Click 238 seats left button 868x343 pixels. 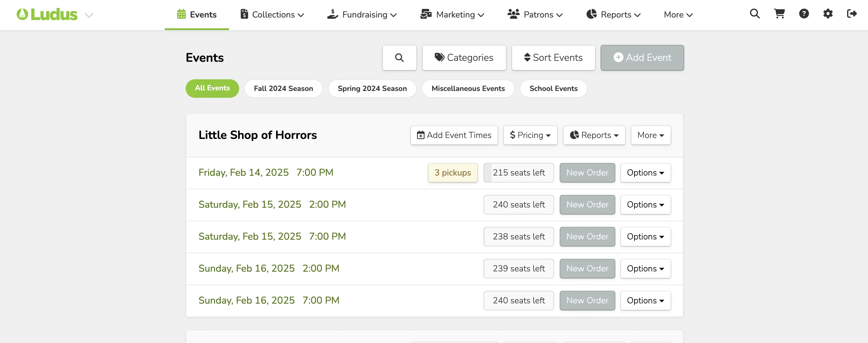[x=519, y=237]
